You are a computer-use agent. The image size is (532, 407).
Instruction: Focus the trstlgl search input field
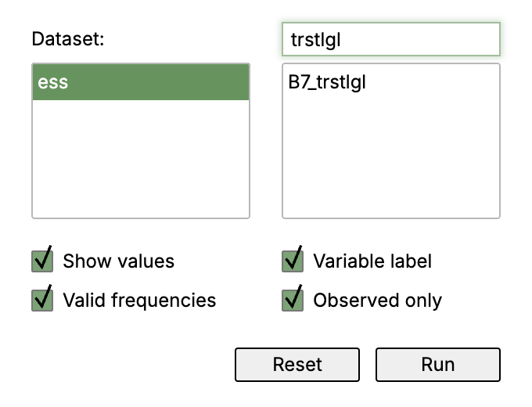pos(391,39)
